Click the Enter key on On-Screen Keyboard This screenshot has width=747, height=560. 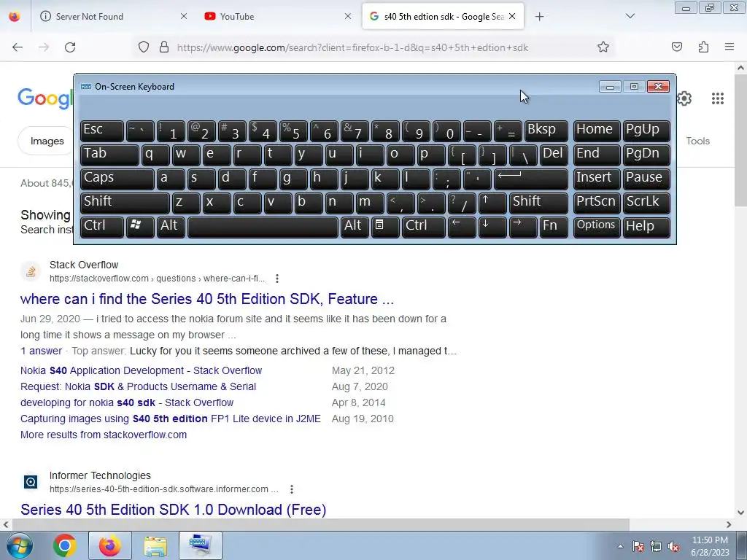pyautogui.click(x=531, y=179)
